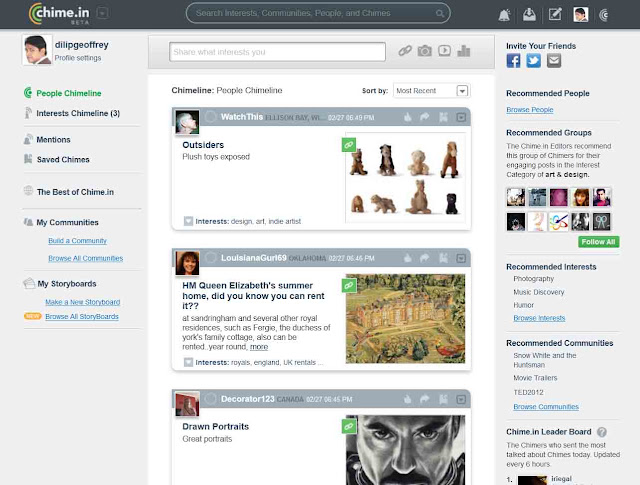Open The Best of Chime.in
The height and width of the screenshot is (485, 640).
pyautogui.click(x=75, y=192)
